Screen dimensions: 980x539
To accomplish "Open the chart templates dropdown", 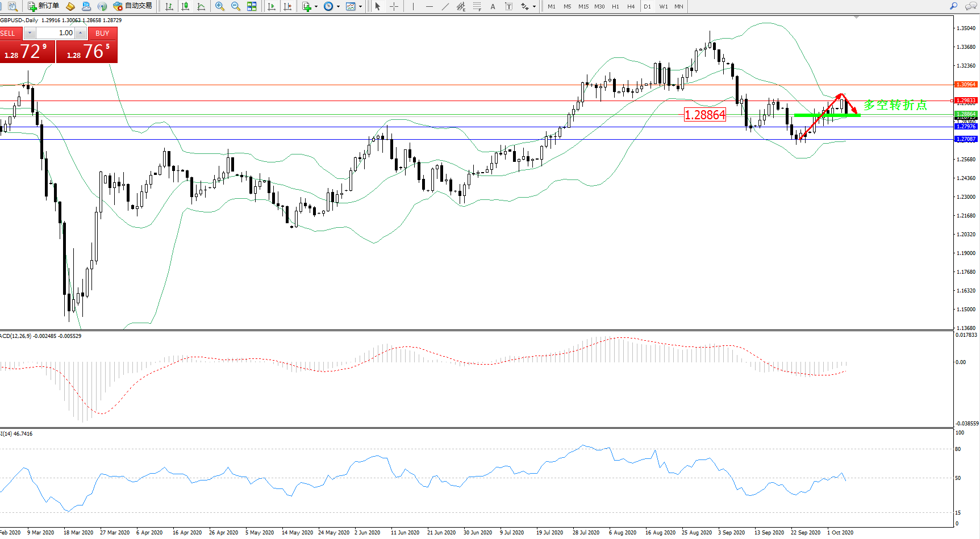I will (x=360, y=6).
